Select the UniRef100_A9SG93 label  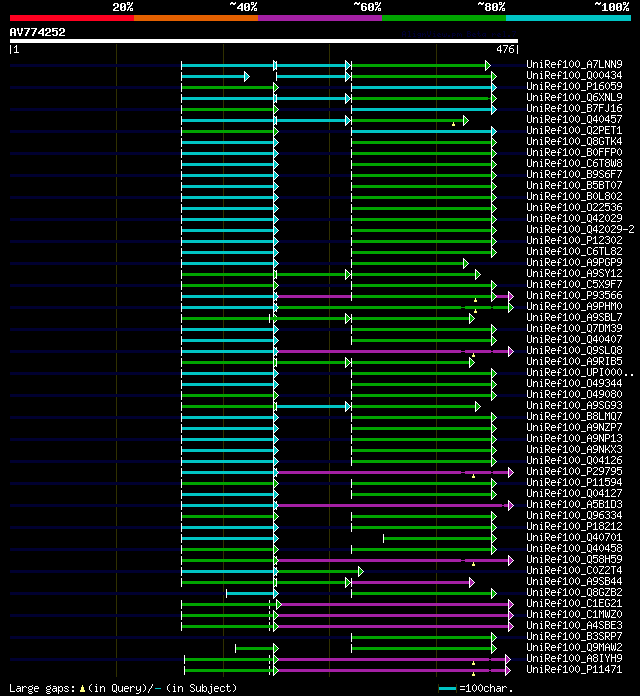pos(574,405)
